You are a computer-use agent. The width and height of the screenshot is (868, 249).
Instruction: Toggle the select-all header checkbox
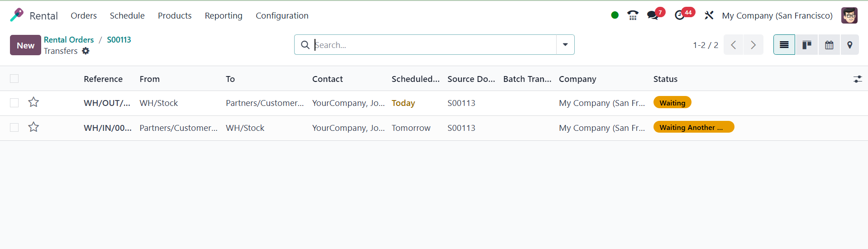coord(14,79)
